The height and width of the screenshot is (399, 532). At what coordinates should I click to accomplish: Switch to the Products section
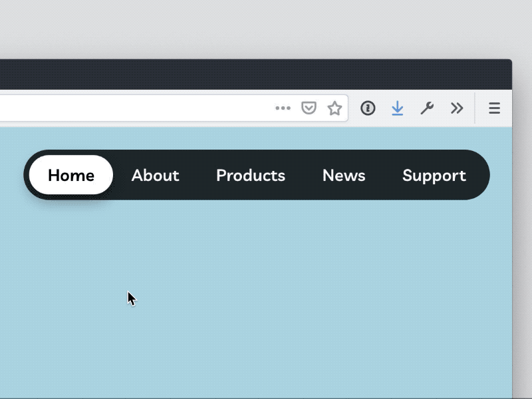coord(251,175)
